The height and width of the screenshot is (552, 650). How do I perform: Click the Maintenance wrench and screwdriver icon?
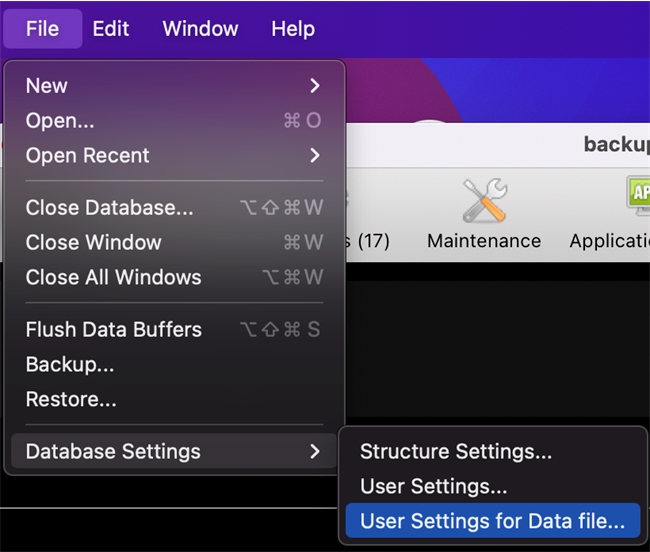[484, 201]
